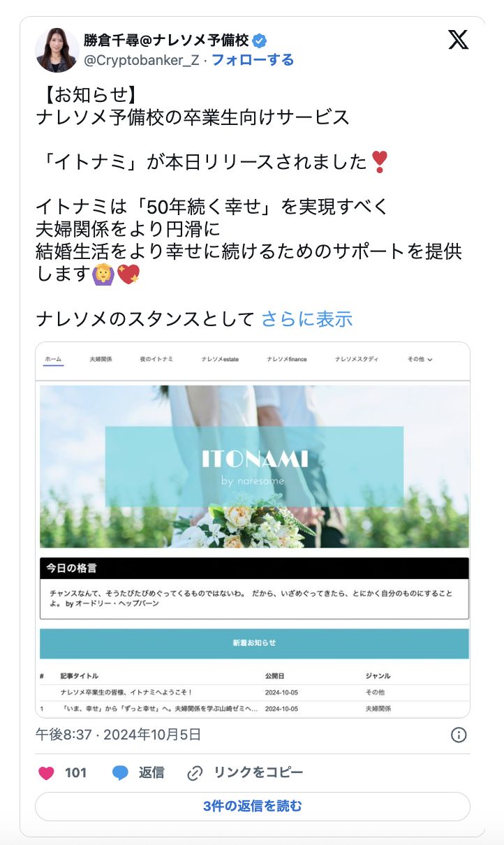Click フォローする to follow account

(x=253, y=60)
